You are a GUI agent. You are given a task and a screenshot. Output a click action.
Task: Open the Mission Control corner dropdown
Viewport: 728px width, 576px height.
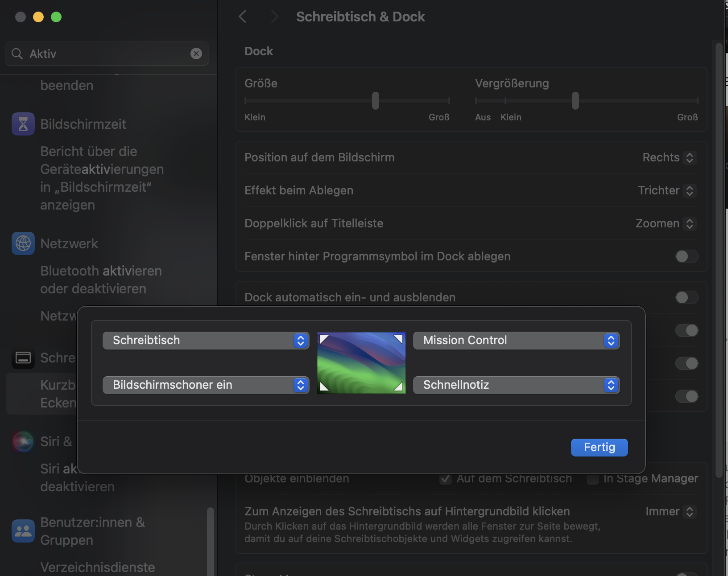[516, 341]
